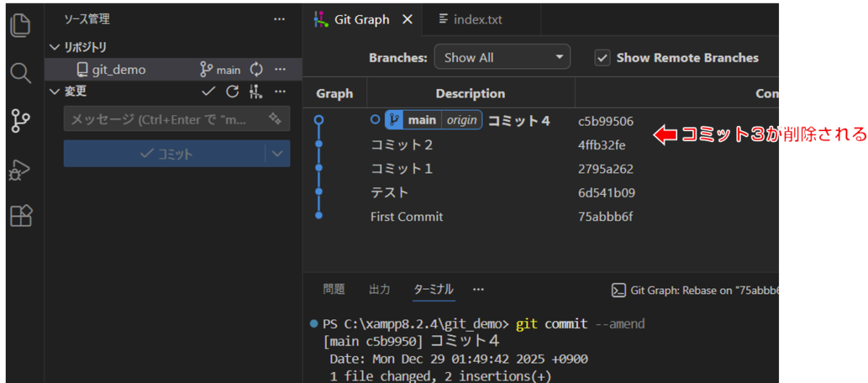Viewport: 868px width, 383px height.
Task: Select the 出力 panel tab
Action: coord(379,290)
